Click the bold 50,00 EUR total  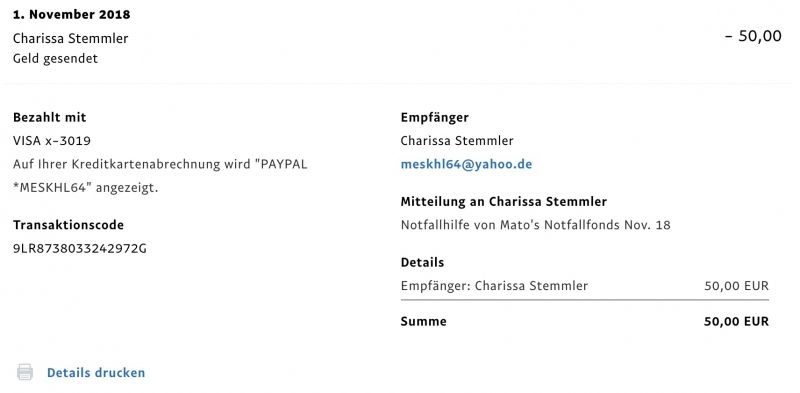[x=736, y=322]
